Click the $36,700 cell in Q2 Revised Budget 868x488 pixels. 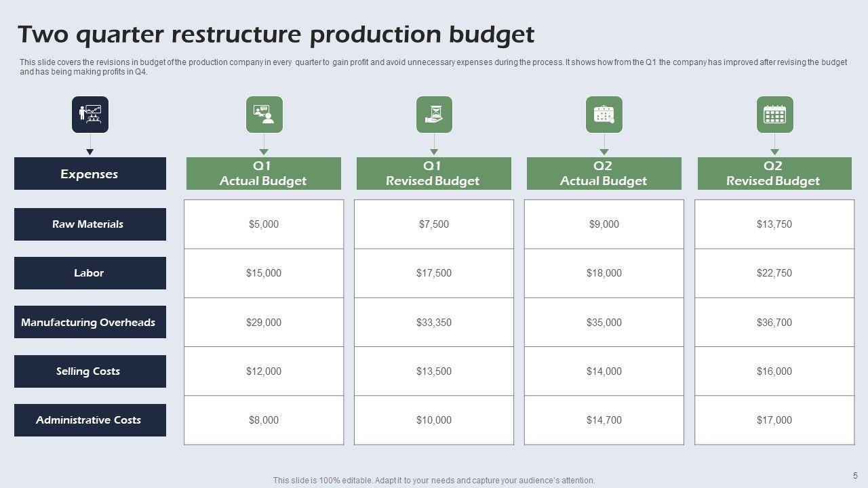(x=774, y=323)
